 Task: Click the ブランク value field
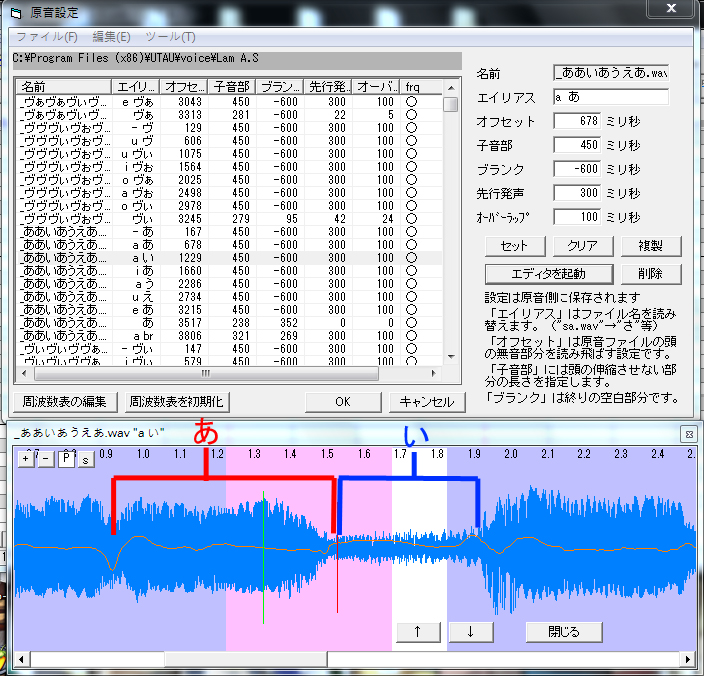[x=577, y=169]
